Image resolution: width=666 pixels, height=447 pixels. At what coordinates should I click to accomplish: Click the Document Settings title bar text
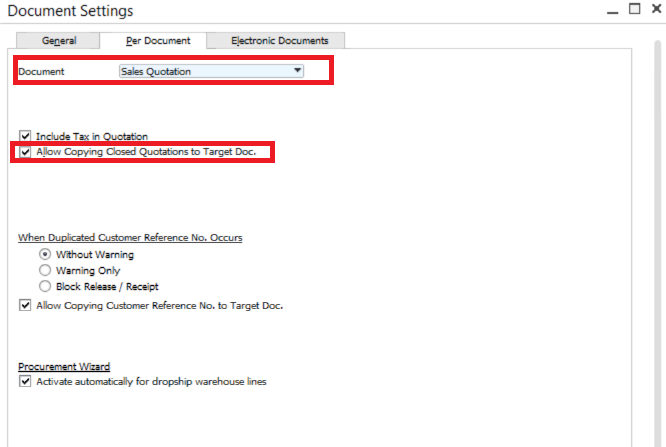coord(70,11)
